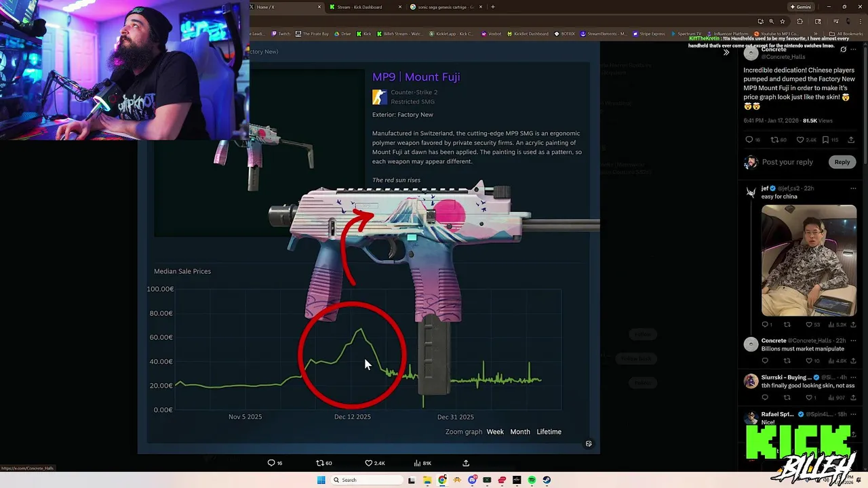This screenshot has width=868, height=488.
Task: Open the Chrome extensions puzzle icon
Action: [x=800, y=21]
